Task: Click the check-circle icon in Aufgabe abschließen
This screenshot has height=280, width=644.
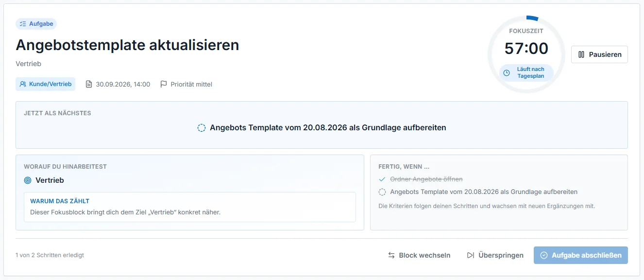Action: click(544, 255)
